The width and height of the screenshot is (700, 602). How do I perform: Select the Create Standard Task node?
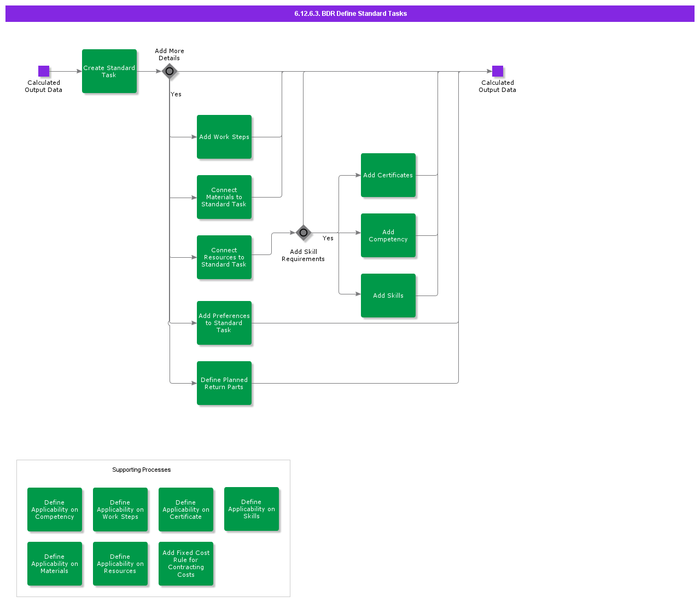[109, 71]
